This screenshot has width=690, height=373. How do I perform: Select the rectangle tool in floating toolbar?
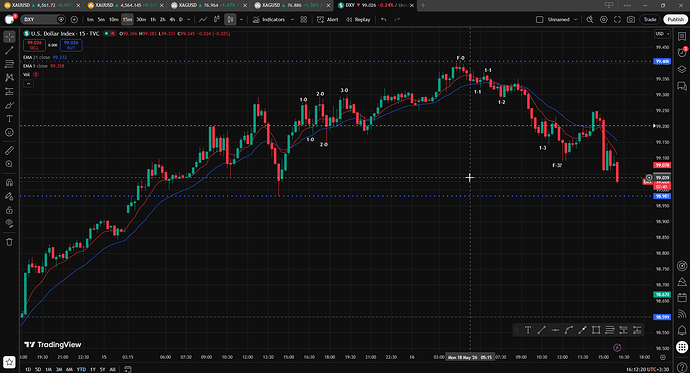tap(596, 330)
